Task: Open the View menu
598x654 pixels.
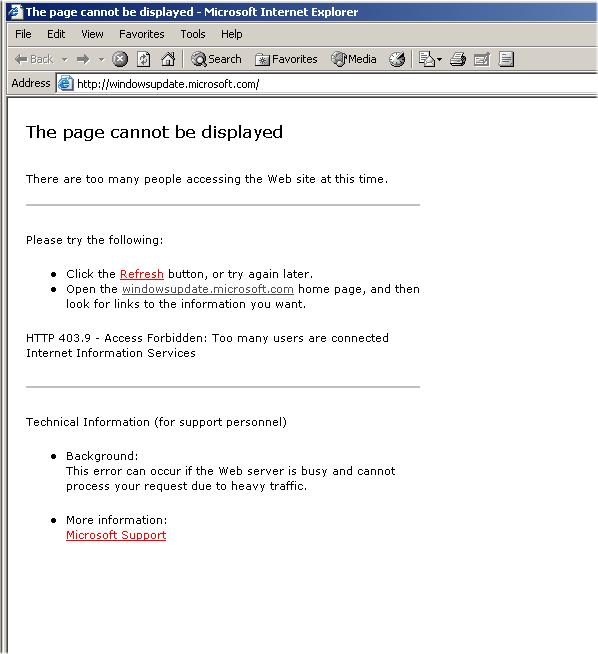Action: click(92, 34)
